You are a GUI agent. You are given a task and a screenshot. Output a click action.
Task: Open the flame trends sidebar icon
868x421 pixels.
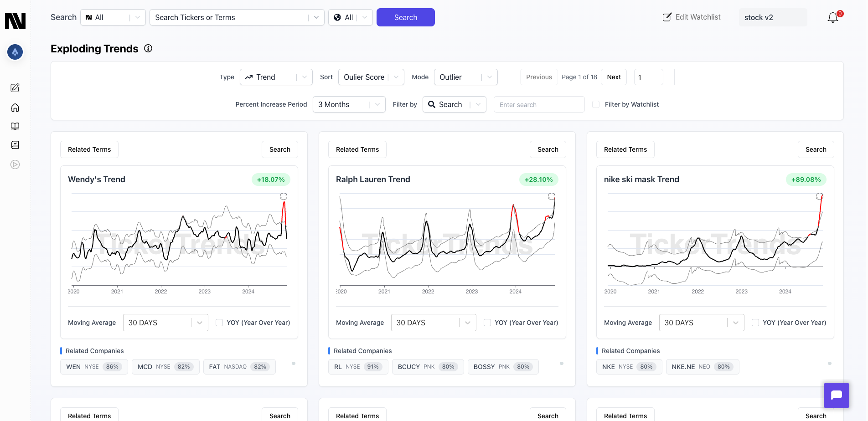point(15,52)
